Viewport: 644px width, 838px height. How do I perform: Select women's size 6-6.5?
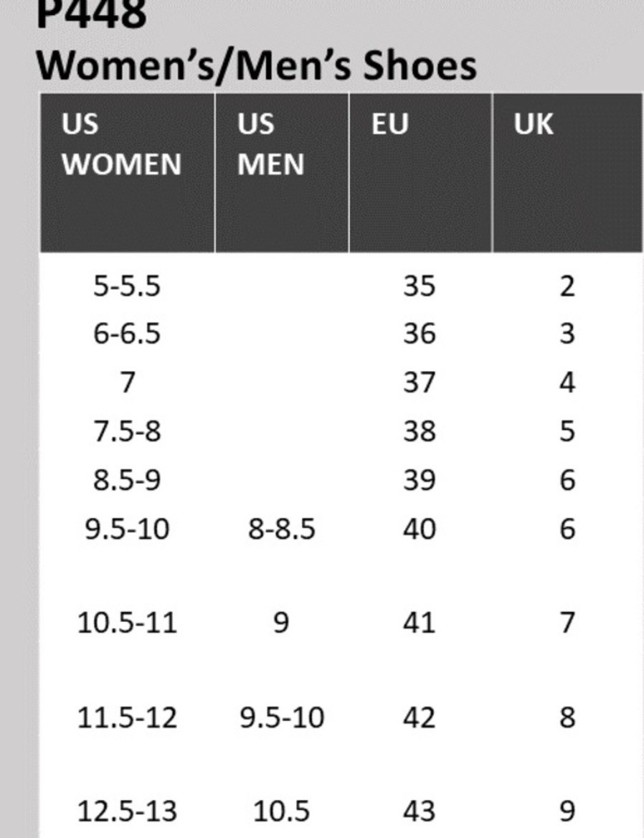point(126,334)
